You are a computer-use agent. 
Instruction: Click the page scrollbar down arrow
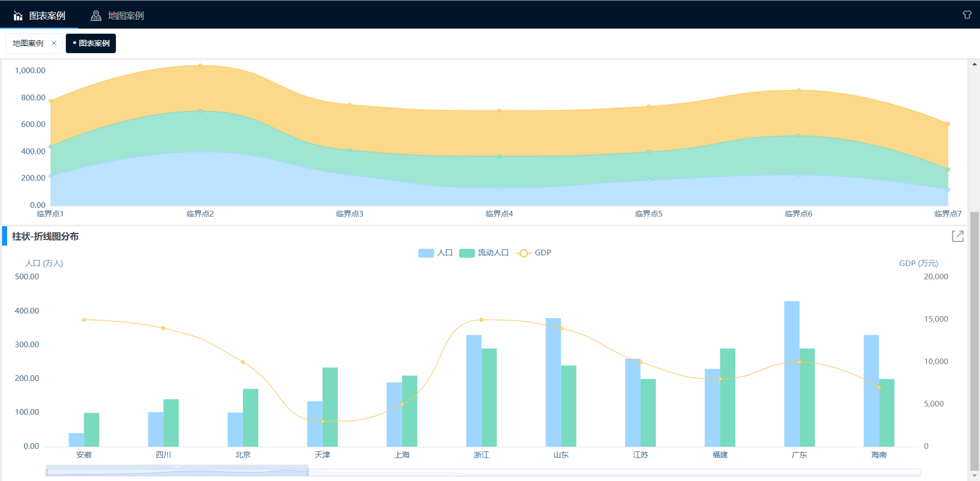click(x=974, y=476)
